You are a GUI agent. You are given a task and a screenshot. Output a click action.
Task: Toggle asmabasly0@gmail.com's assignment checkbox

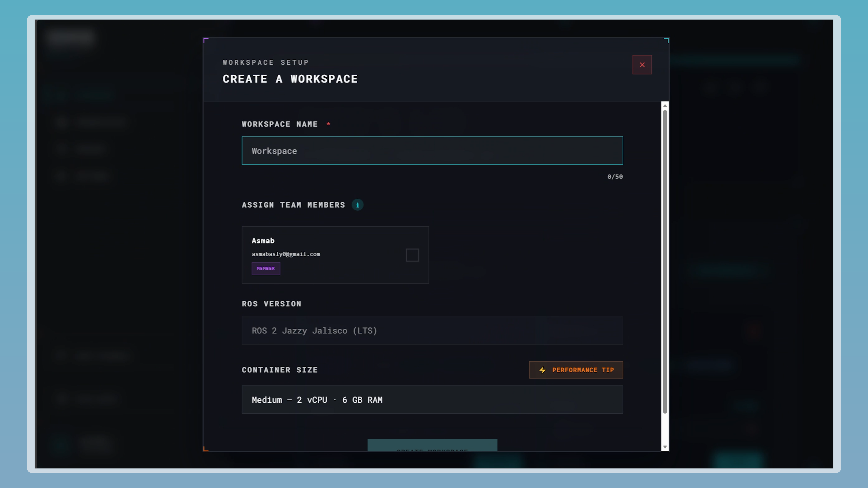413,255
